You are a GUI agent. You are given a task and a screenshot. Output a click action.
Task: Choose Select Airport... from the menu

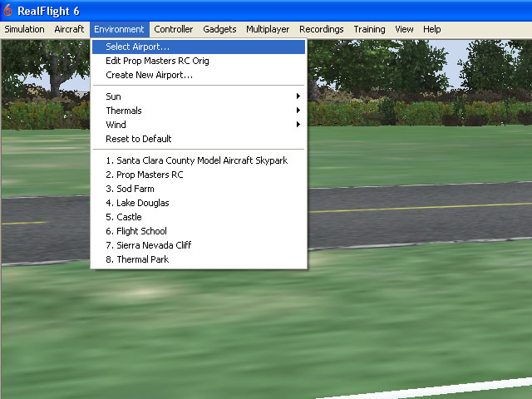pos(199,47)
